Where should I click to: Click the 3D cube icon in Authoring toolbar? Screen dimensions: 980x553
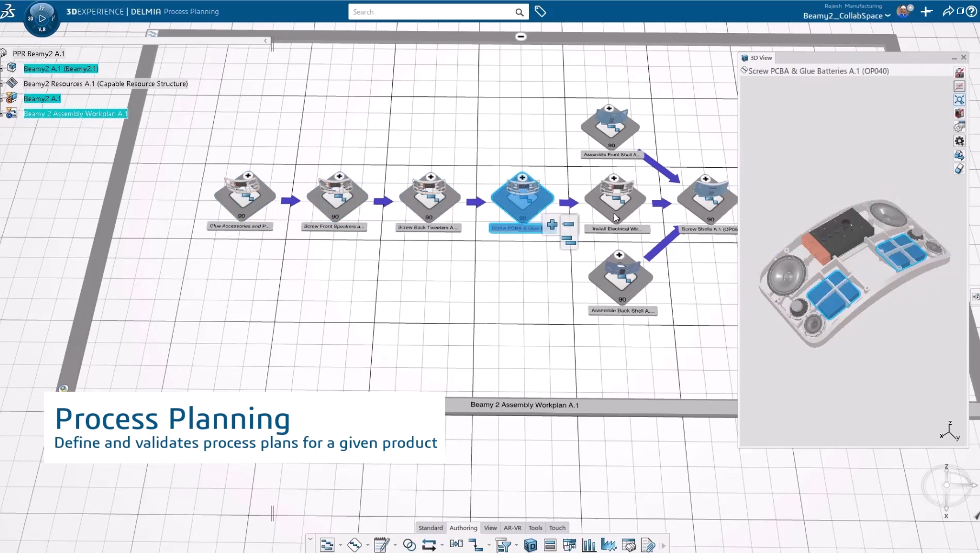pos(530,545)
